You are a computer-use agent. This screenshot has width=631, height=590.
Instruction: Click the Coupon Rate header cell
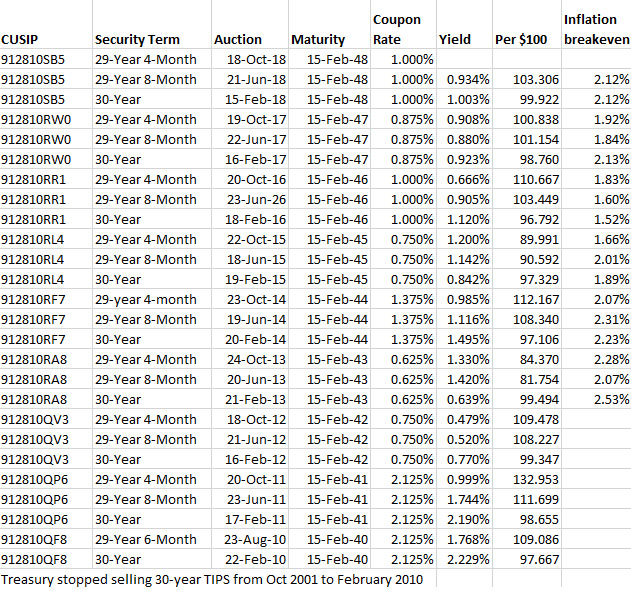tap(397, 29)
